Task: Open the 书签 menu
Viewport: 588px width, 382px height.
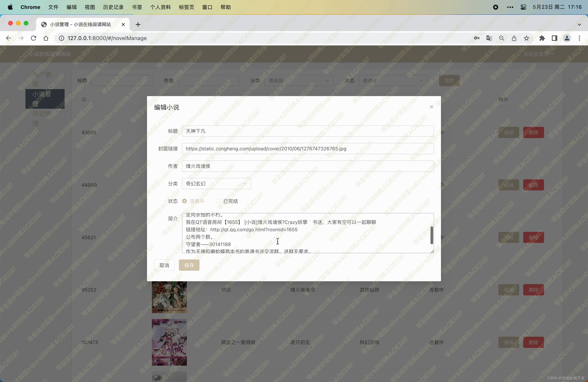Action: (137, 7)
